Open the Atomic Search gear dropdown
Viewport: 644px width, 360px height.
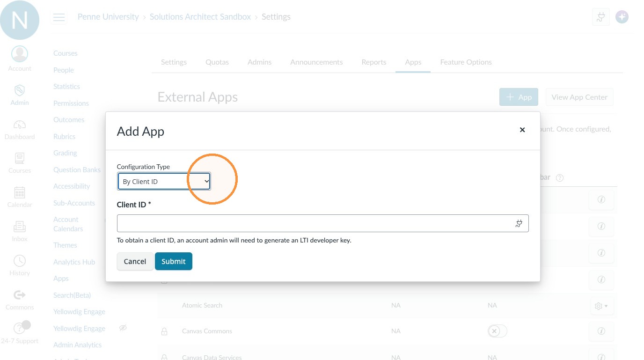pyautogui.click(x=601, y=306)
